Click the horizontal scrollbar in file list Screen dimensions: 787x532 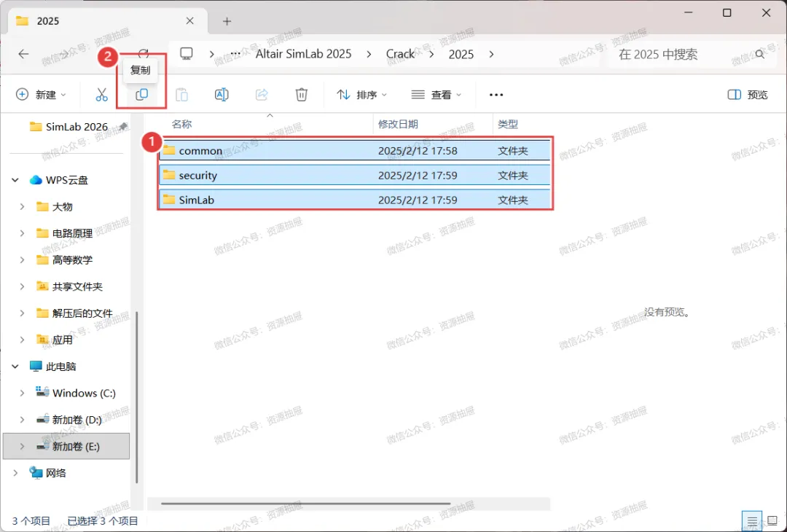[305, 503]
